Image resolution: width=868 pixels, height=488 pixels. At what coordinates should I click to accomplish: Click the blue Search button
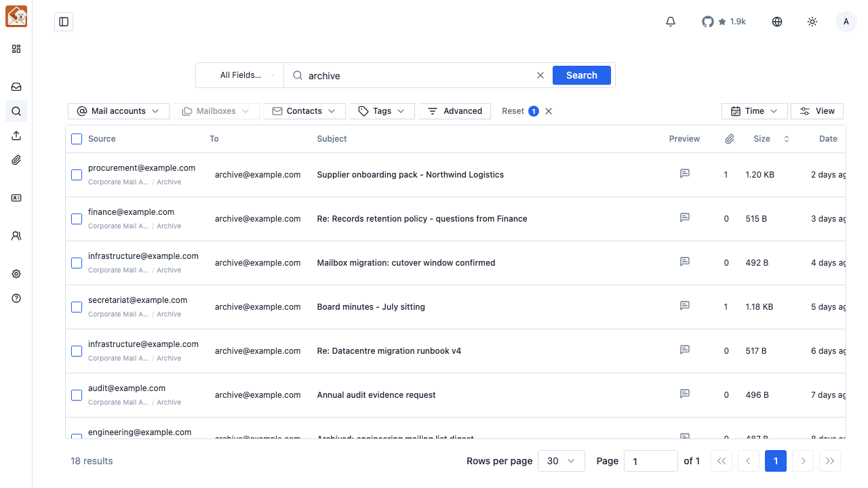pos(582,75)
